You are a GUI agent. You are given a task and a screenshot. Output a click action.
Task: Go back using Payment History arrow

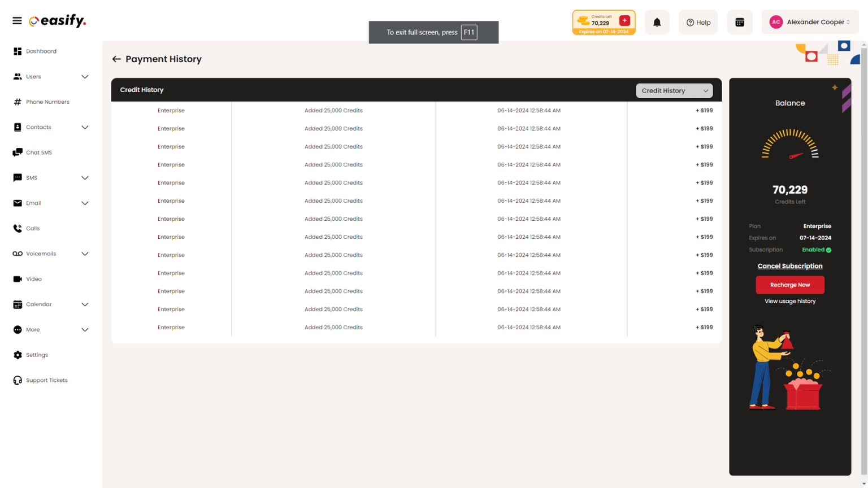click(x=116, y=59)
